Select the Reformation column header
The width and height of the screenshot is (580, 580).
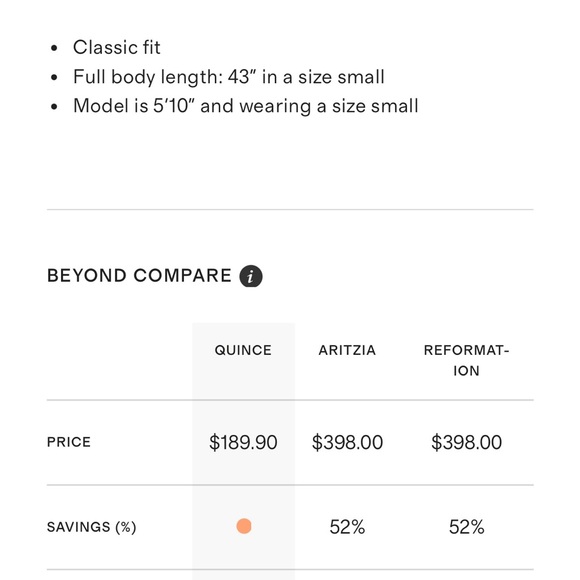tap(466, 360)
